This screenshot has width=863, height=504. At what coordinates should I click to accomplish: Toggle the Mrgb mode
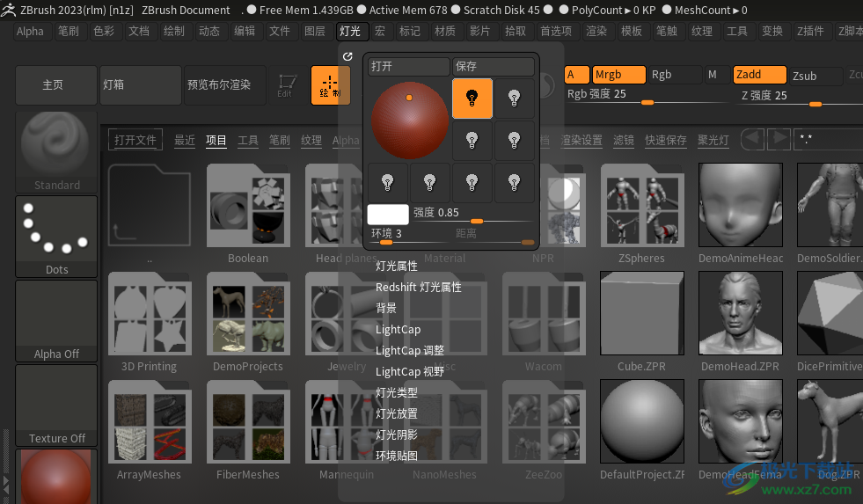click(x=619, y=75)
